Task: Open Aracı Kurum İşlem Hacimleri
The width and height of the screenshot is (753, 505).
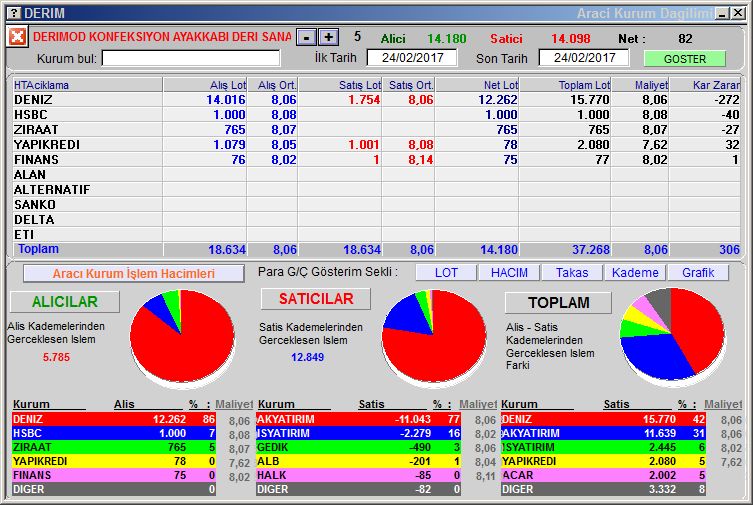Action: coord(134,274)
